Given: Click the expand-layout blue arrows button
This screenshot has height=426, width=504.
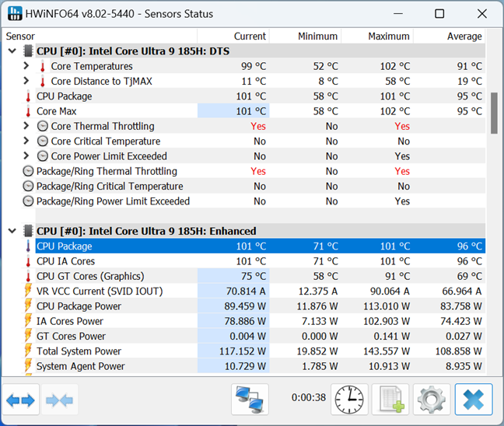Looking at the screenshot, I should tap(20, 400).
